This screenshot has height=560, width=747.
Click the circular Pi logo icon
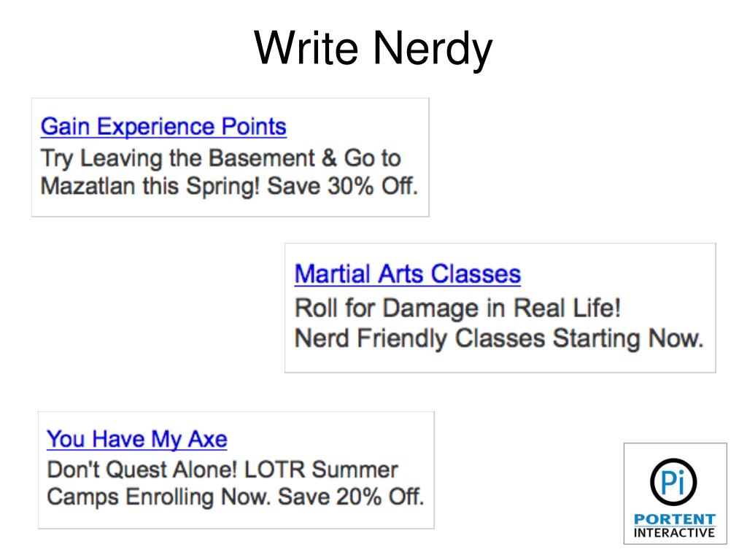tap(673, 481)
